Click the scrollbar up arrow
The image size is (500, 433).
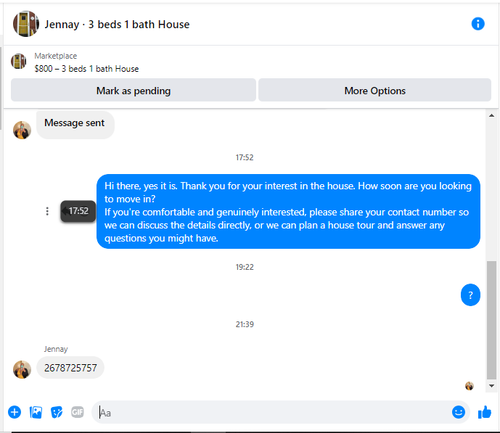pos(491,116)
